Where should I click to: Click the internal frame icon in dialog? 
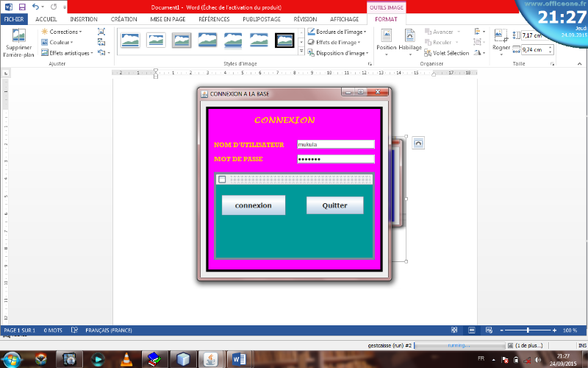222,180
